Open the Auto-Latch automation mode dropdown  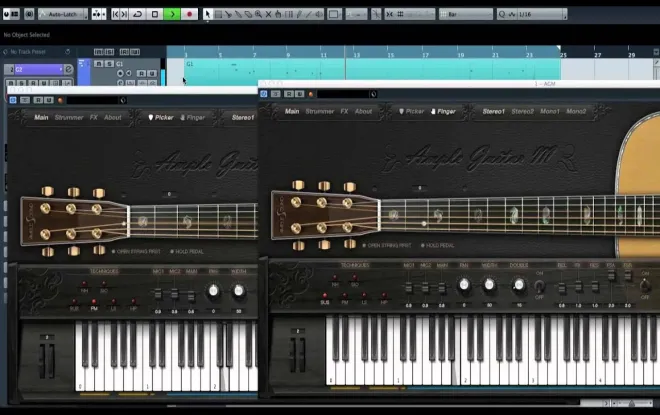(x=63, y=14)
